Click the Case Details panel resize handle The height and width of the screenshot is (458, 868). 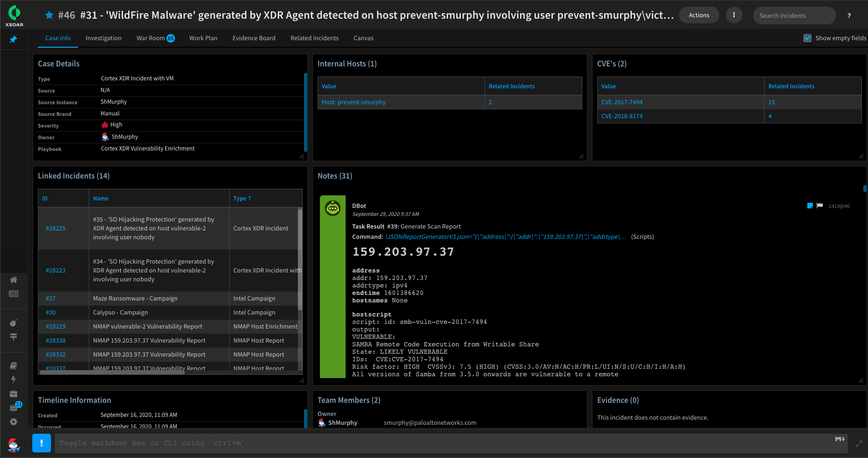(302, 157)
